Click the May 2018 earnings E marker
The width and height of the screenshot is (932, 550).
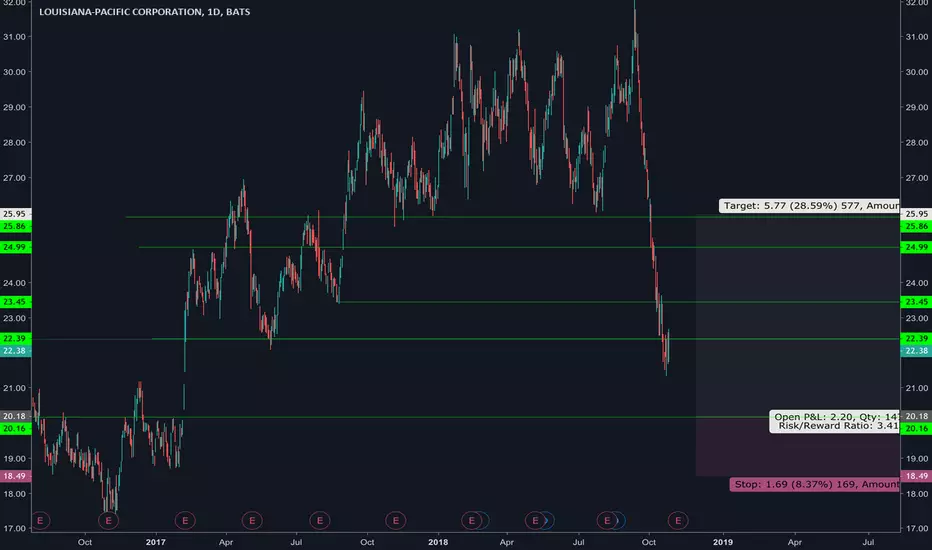coord(535,521)
